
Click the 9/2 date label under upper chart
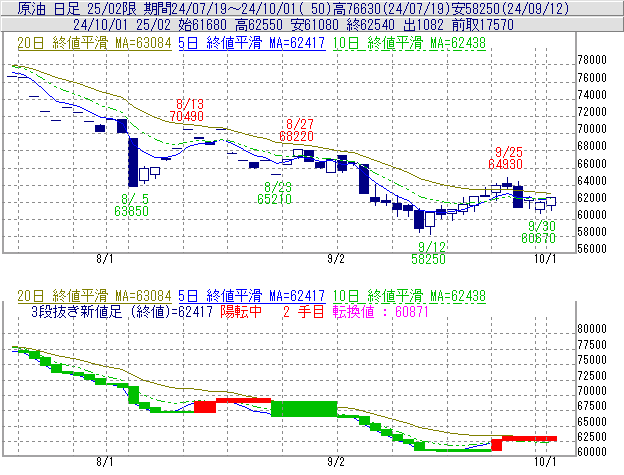tap(336, 259)
